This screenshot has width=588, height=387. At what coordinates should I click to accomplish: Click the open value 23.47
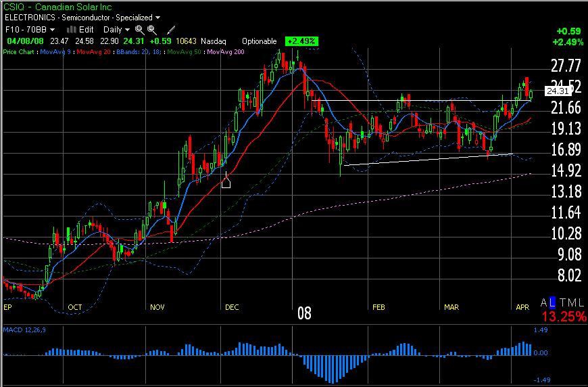tap(59, 41)
